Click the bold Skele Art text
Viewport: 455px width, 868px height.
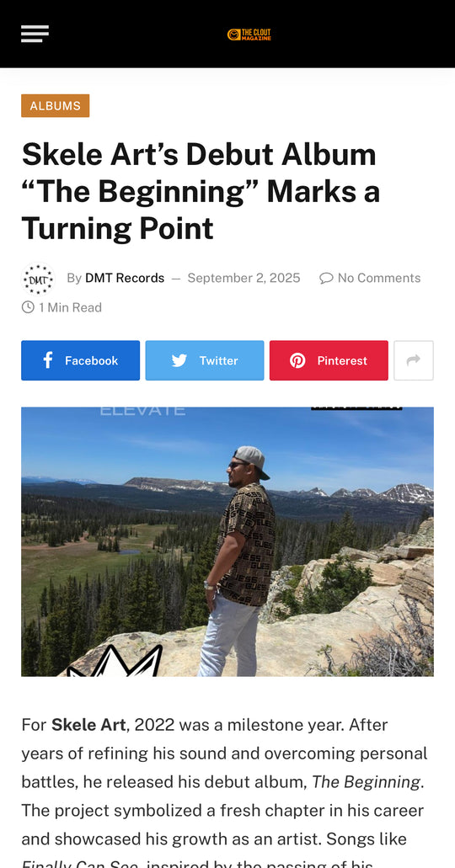tap(88, 725)
